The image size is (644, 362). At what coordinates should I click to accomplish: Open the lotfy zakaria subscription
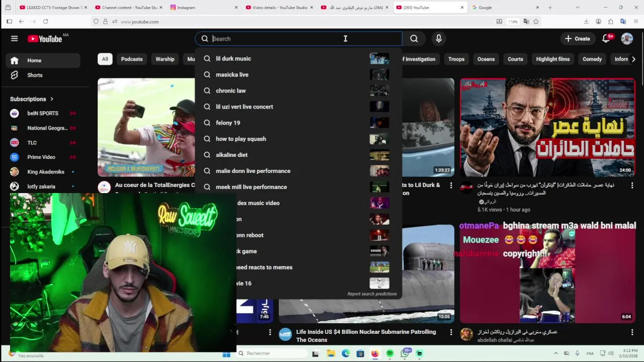43,186
